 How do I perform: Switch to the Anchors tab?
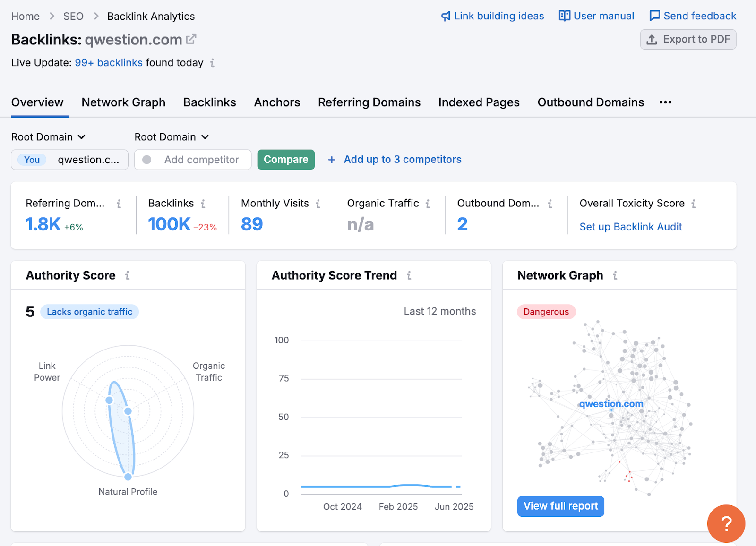pos(277,102)
